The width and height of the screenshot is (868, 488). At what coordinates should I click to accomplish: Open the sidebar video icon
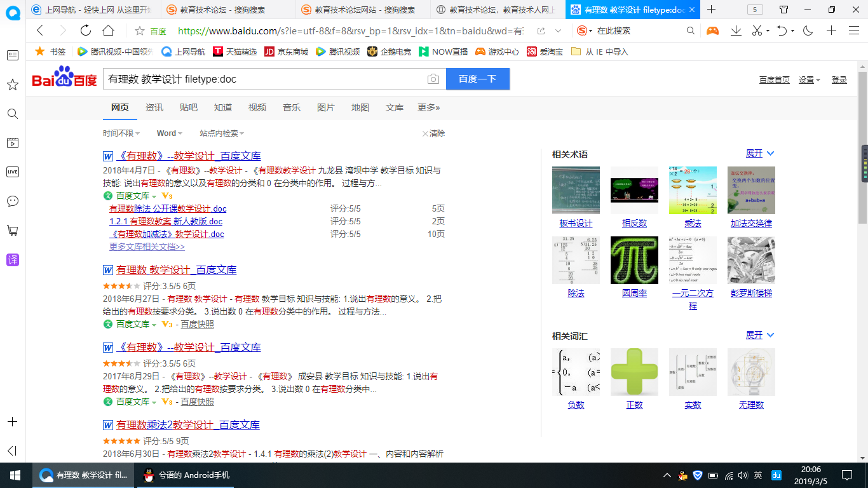coord(13,143)
